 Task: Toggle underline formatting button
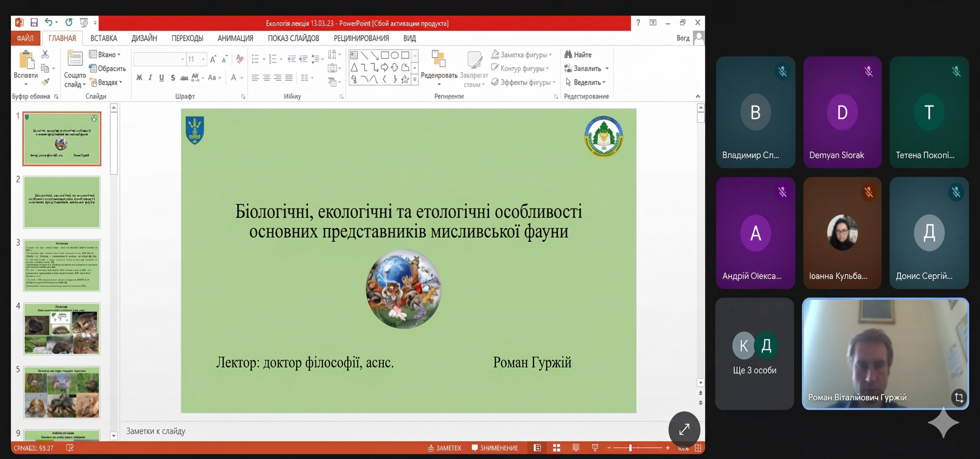(162, 78)
